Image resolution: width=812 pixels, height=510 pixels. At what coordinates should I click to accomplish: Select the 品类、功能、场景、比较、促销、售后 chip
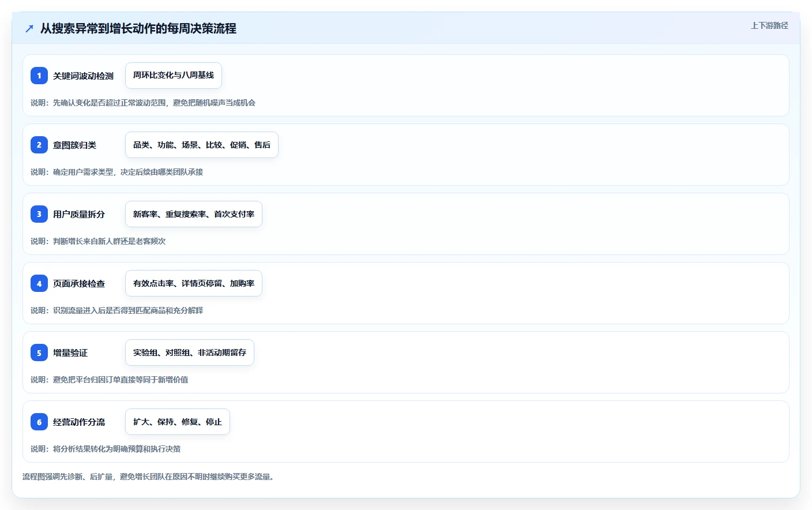coord(202,145)
